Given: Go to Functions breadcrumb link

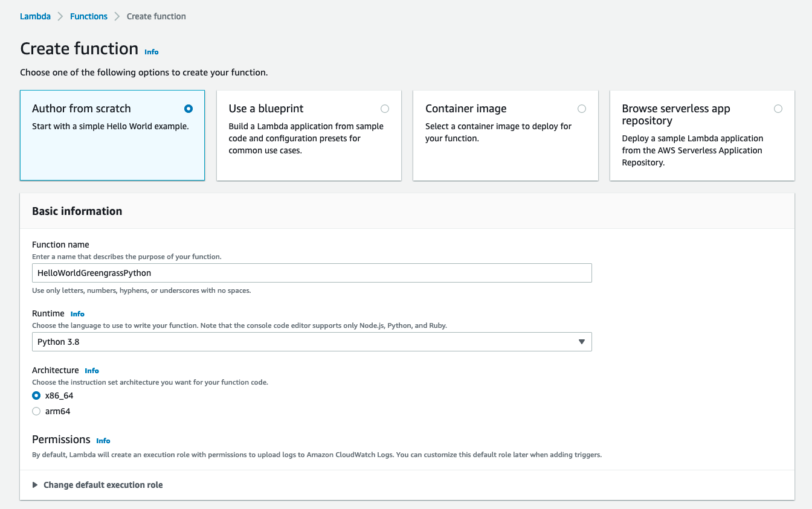Looking at the screenshot, I should (x=88, y=16).
